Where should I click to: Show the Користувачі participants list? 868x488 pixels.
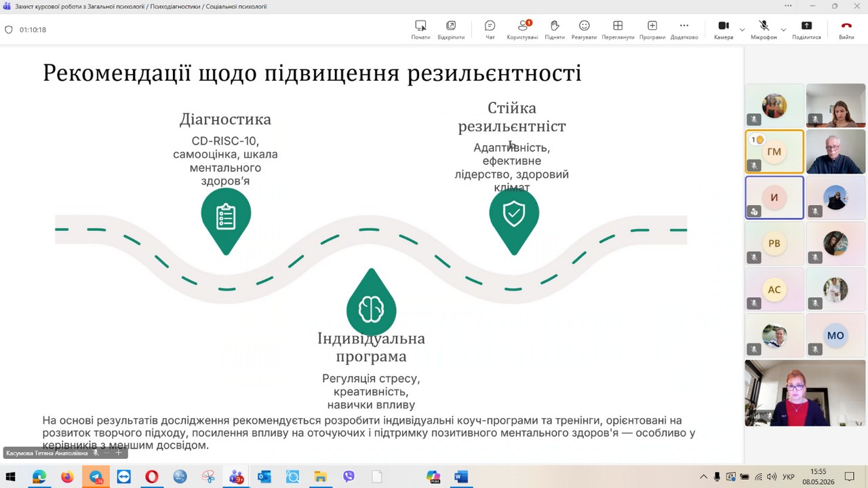pos(522,29)
